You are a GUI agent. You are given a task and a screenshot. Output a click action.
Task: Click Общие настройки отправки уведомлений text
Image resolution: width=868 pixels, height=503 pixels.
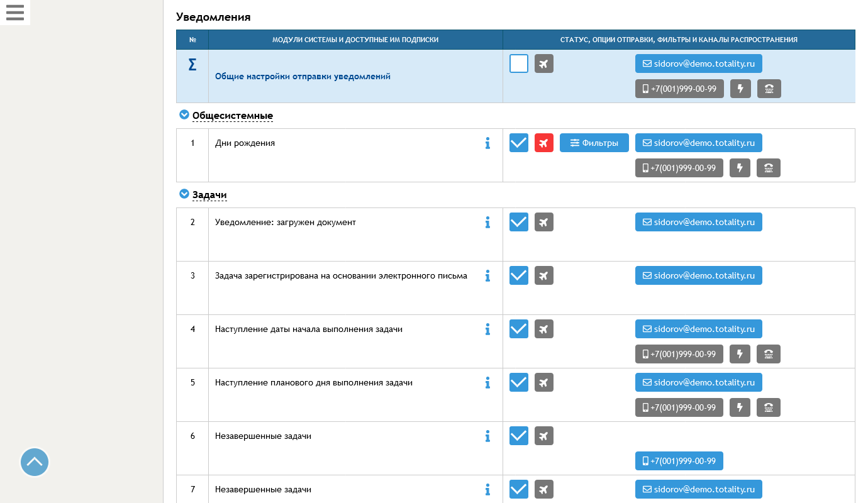point(303,76)
